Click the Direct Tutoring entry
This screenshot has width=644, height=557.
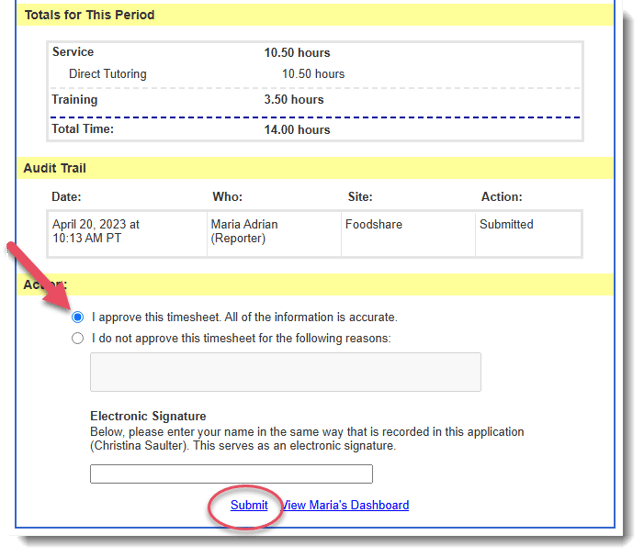107,74
